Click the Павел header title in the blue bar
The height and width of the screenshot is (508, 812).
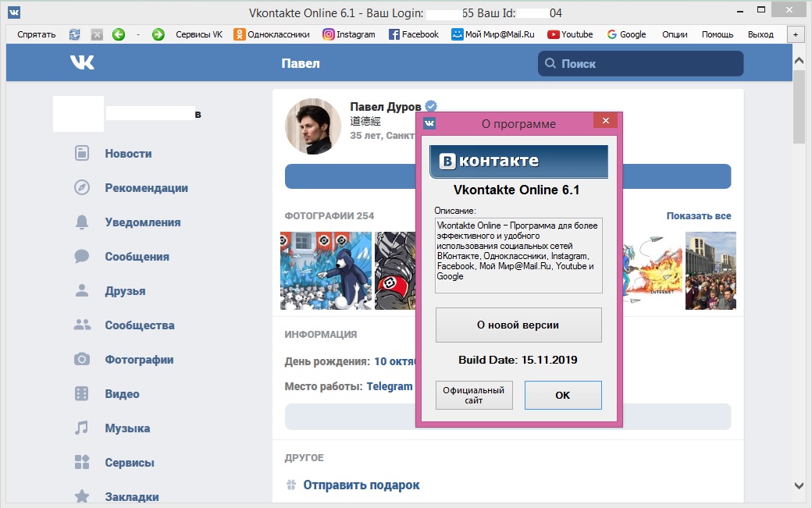click(x=301, y=63)
